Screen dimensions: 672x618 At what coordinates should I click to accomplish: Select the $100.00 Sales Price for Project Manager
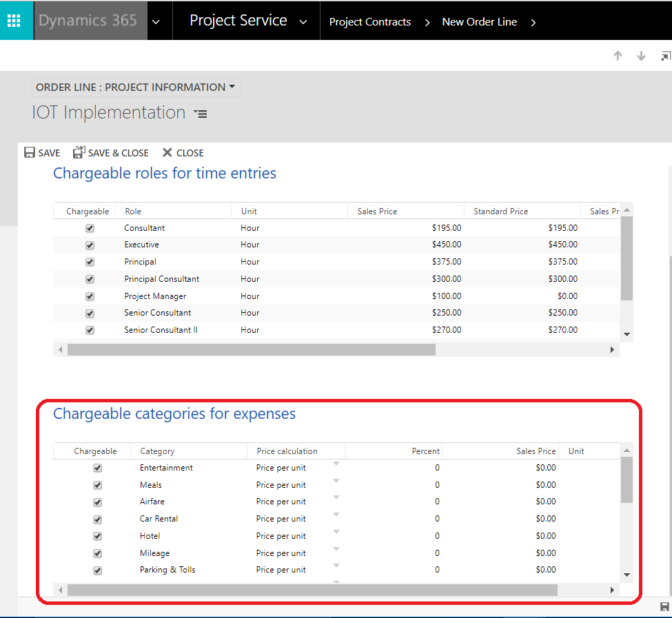(x=446, y=296)
